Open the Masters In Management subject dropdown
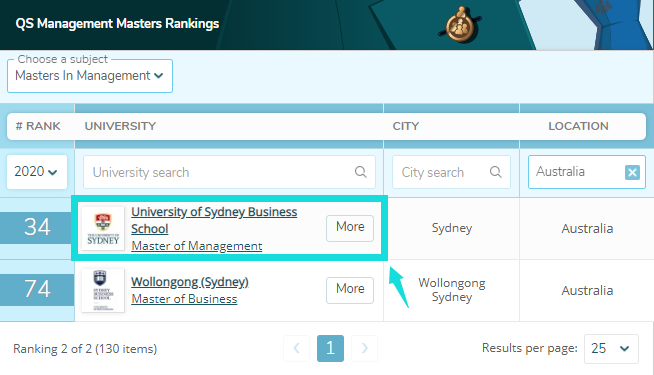The width and height of the screenshot is (654, 375). point(90,76)
